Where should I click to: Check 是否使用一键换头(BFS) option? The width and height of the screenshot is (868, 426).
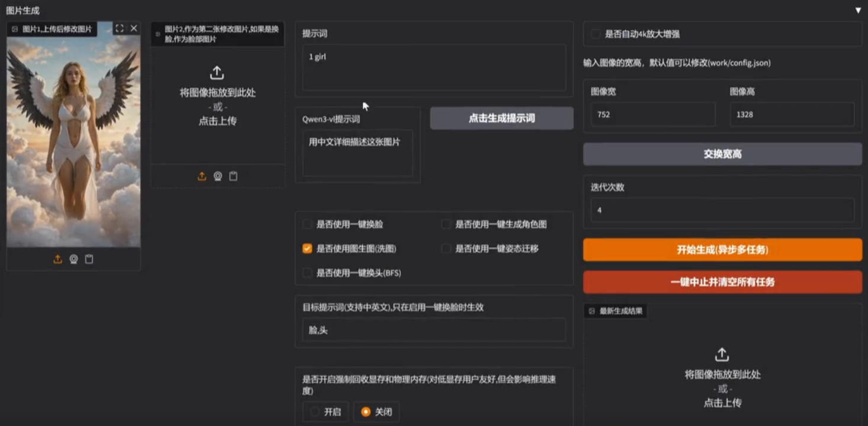pyautogui.click(x=307, y=273)
